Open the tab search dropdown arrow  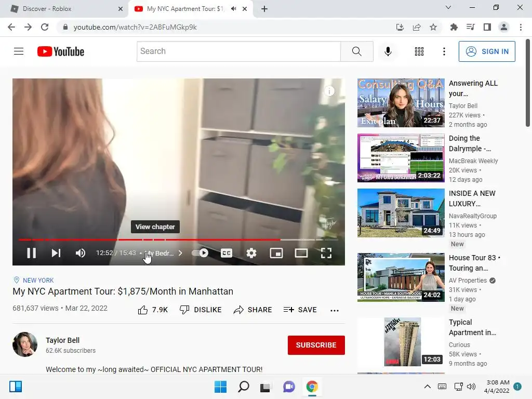coord(448,7)
